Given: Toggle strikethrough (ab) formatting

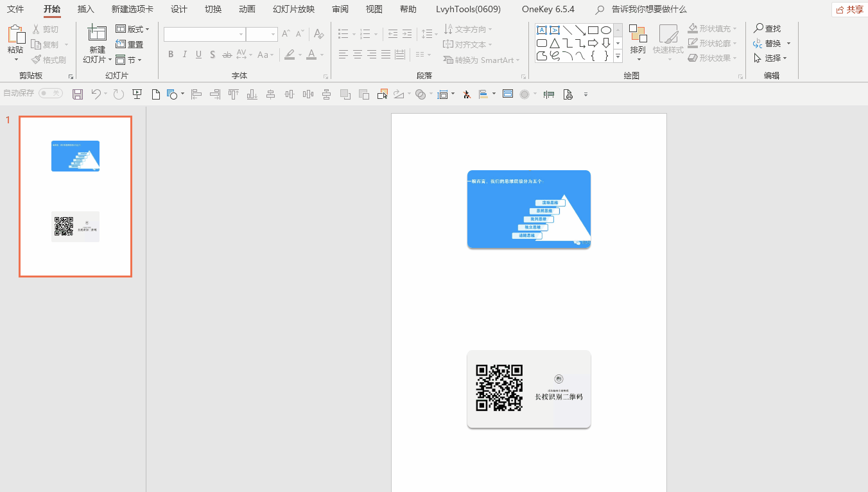Looking at the screenshot, I should tap(227, 55).
